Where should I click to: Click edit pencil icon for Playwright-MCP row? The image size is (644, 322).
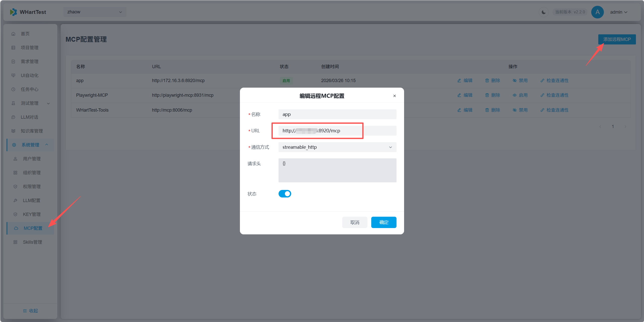tap(459, 95)
